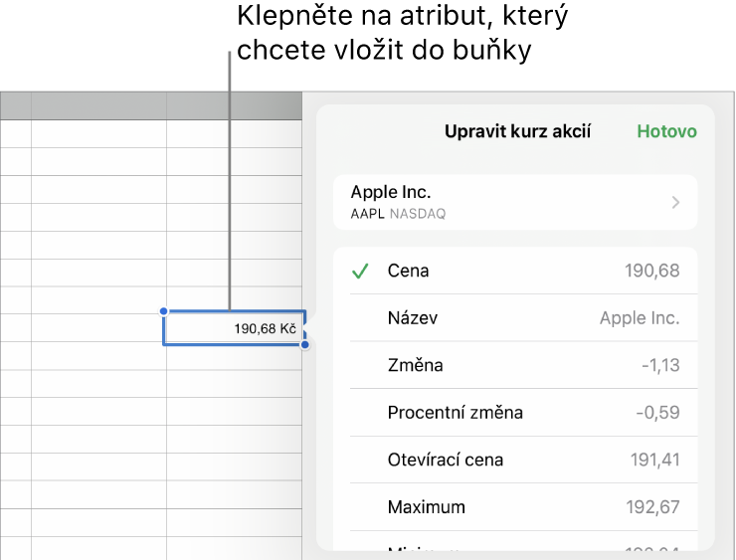
Task: Click the empty cell left of 190,68 Kč
Action: coord(98,328)
